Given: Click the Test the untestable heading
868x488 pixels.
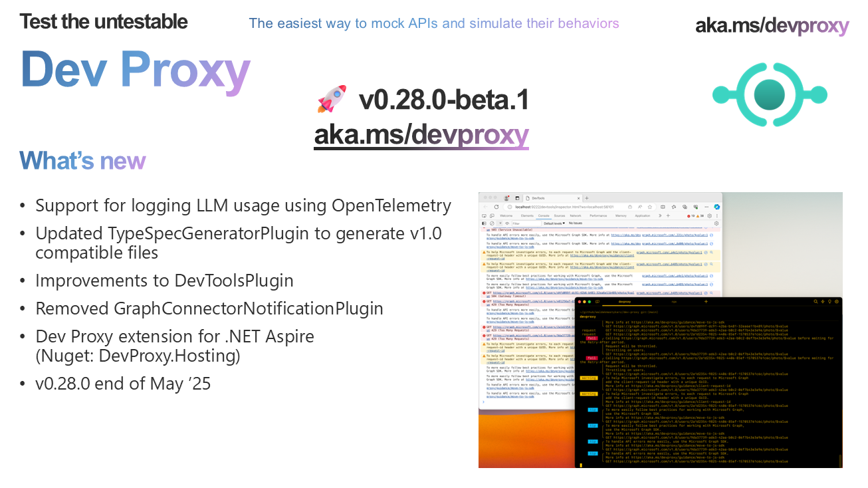Looking at the screenshot, I should click(x=104, y=21).
